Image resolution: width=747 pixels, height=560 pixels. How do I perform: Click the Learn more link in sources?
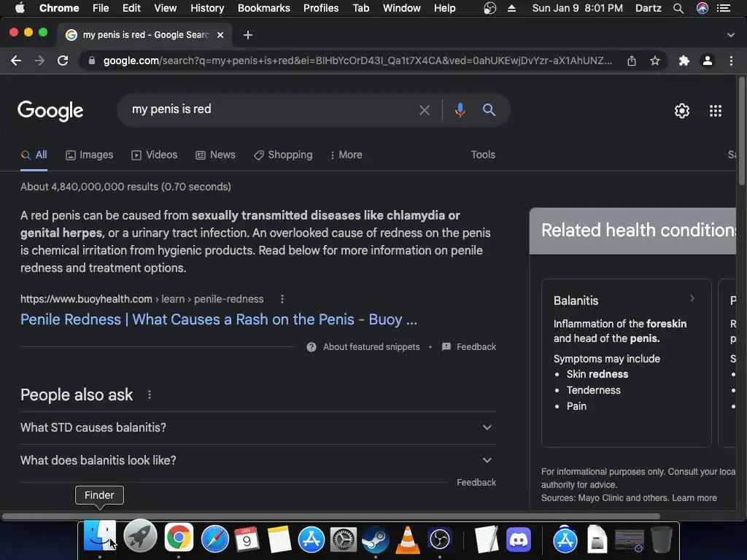694,498
